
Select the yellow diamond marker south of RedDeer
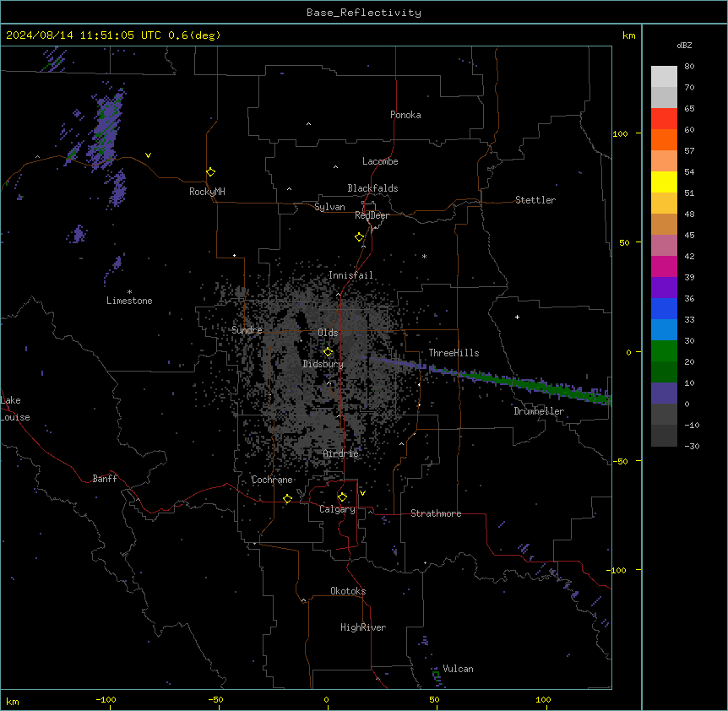click(359, 237)
